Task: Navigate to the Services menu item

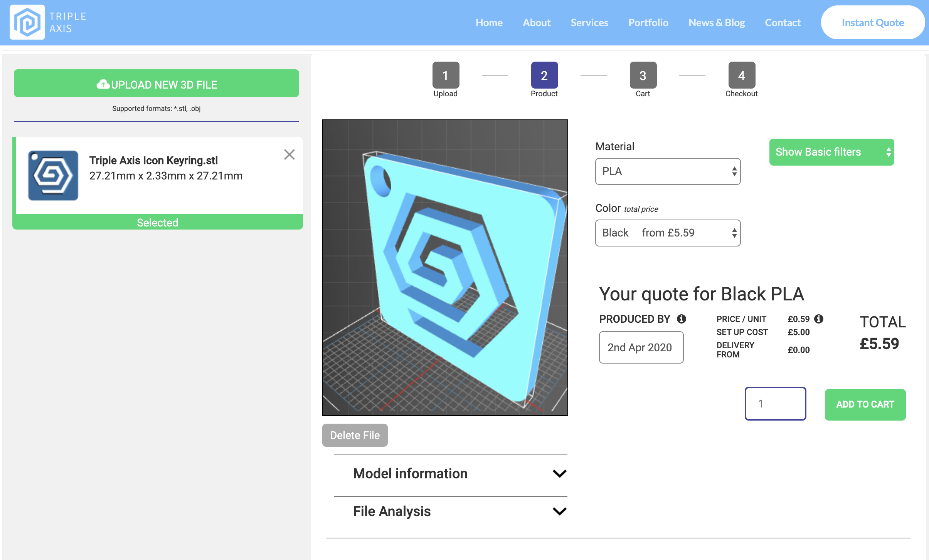Action: pos(589,22)
